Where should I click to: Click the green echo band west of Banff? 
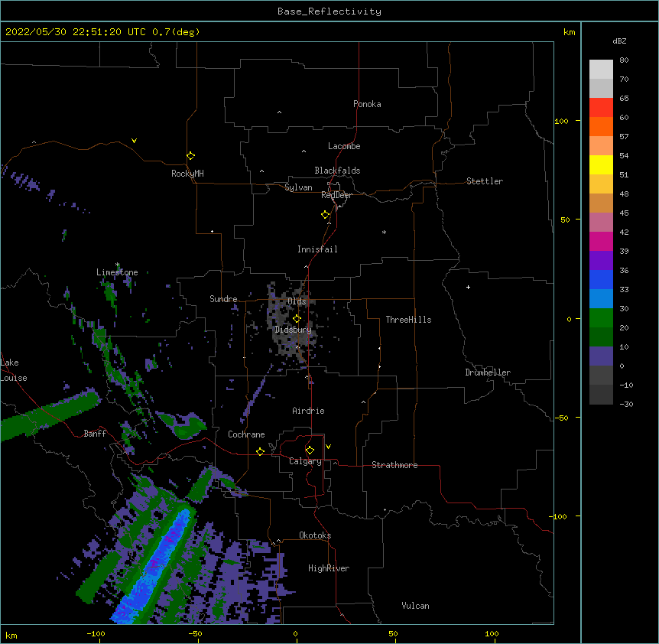[x=50, y=414]
